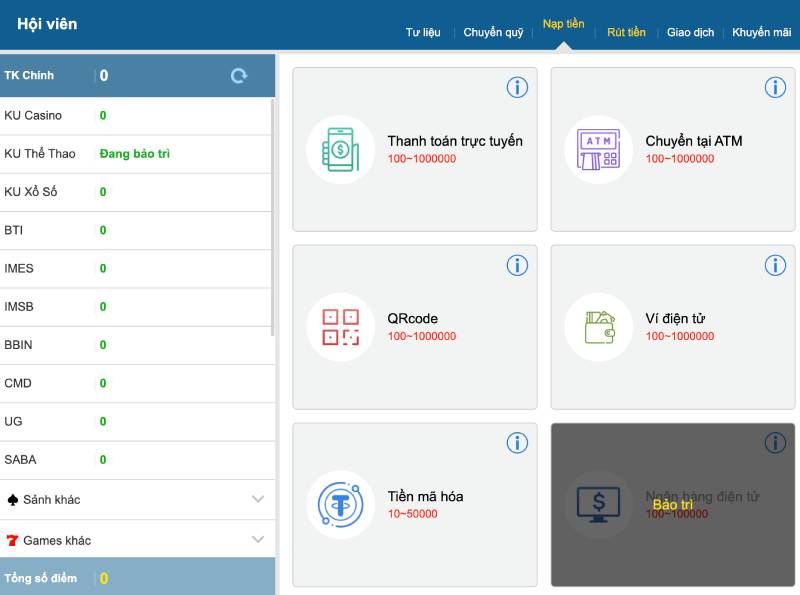Open info icon on Chuyển tại ATM card

[x=775, y=88]
